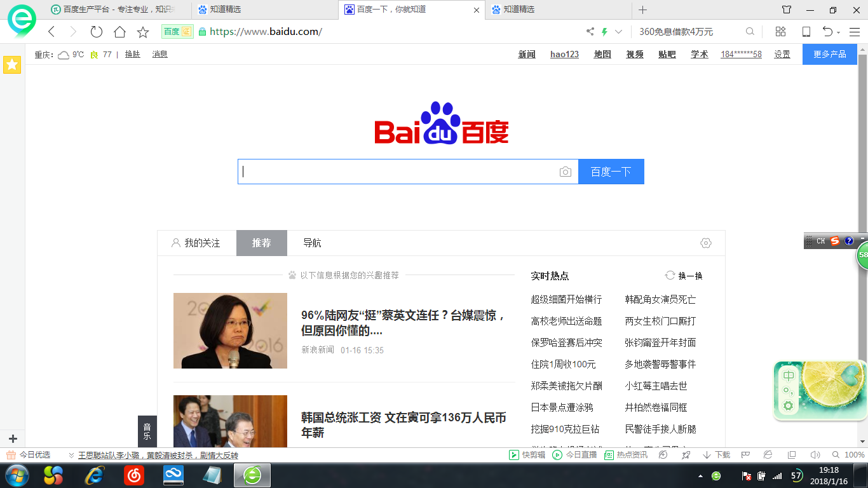Click the yellow favorites star in the sidebar
The width and height of the screenshot is (868, 488).
[12, 64]
